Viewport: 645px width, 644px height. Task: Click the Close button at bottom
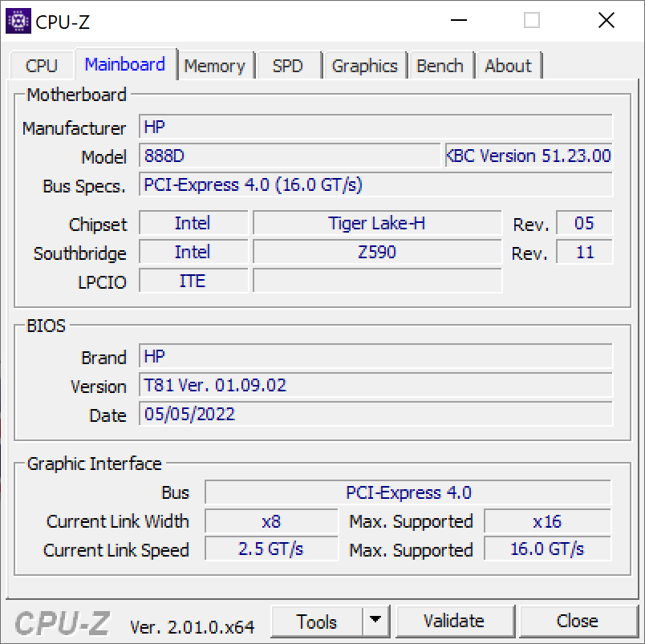point(577,622)
